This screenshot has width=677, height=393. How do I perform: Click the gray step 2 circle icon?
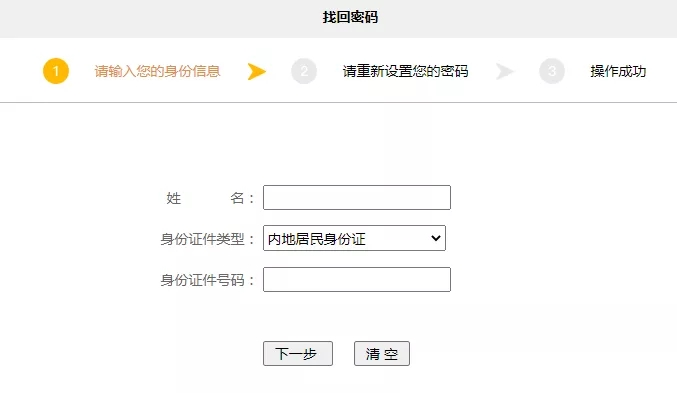tap(304, 71)
